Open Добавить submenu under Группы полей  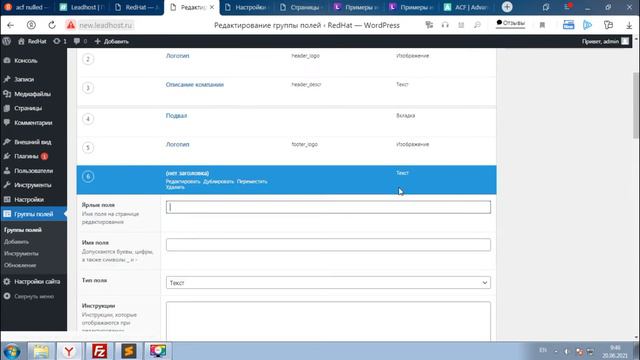coord(16,242)
